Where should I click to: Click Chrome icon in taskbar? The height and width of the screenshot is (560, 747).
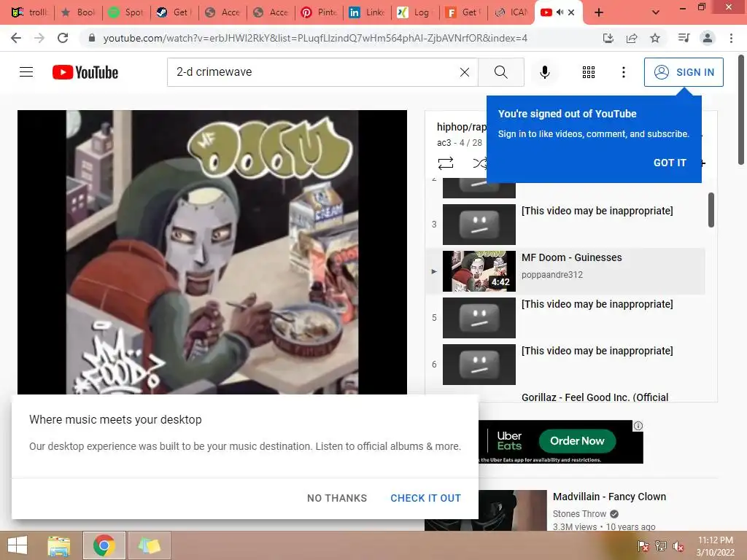104,545
